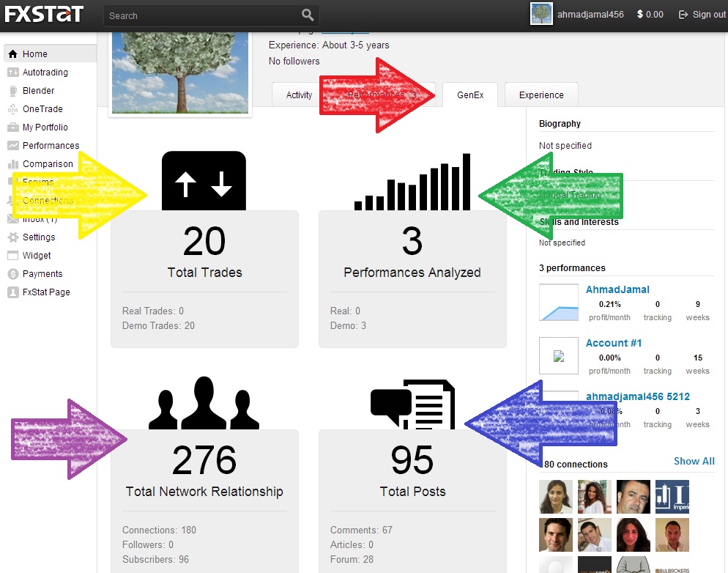Image resolution: width=728 pixels, height=573 pixels.
Task: Open the Widget sidebar item
Action: click(x=37, y=256)
